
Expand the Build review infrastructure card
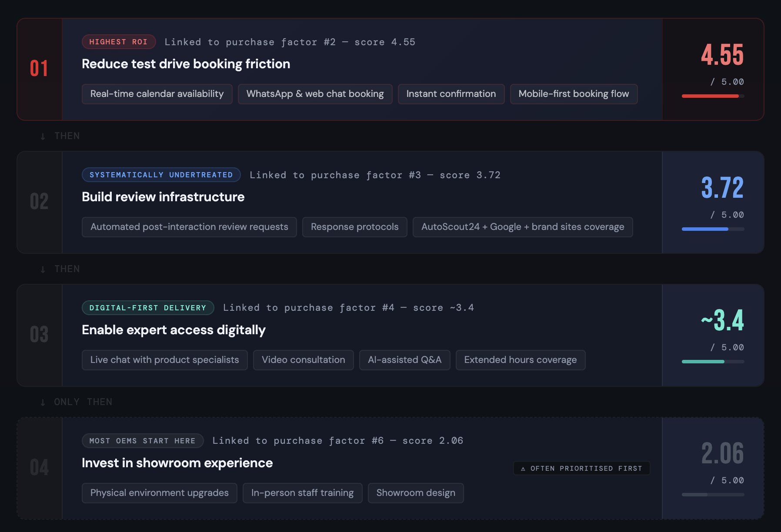[x=163, y=197]
